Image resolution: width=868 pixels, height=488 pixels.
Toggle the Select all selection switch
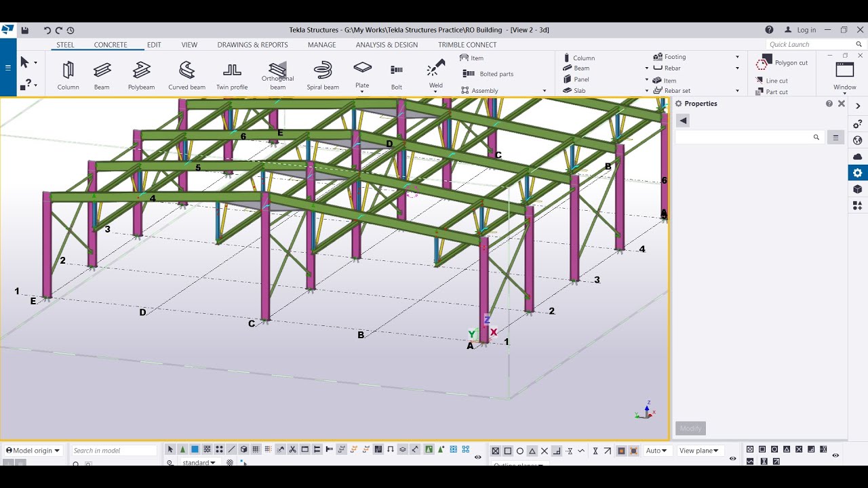[x=170, y=449]
